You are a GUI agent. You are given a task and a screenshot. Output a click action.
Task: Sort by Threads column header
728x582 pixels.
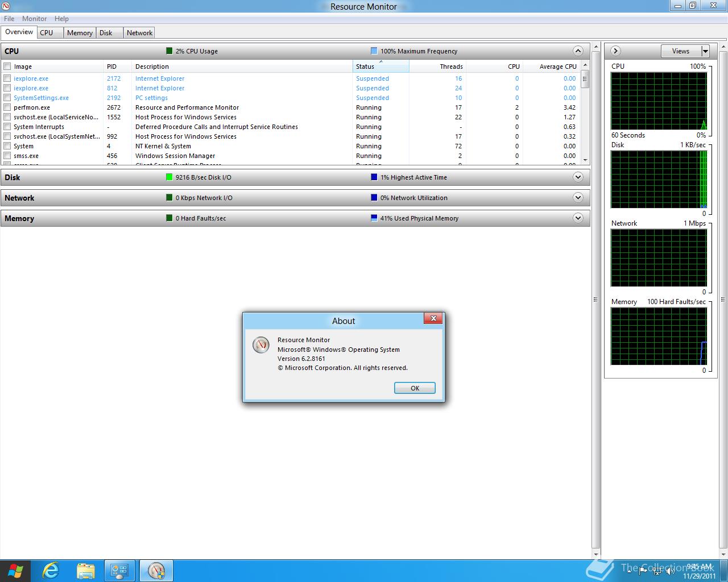tap(437, 66)
